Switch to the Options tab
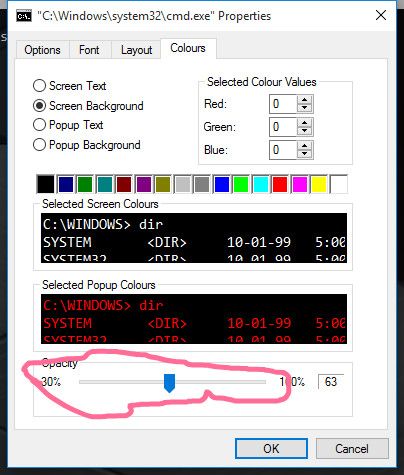 (x=42, y=50)
